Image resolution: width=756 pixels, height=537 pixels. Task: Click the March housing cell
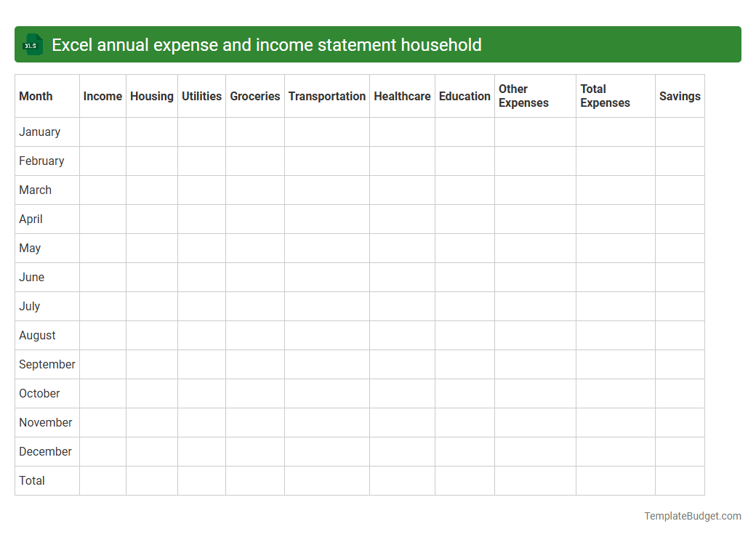(151, 190)
